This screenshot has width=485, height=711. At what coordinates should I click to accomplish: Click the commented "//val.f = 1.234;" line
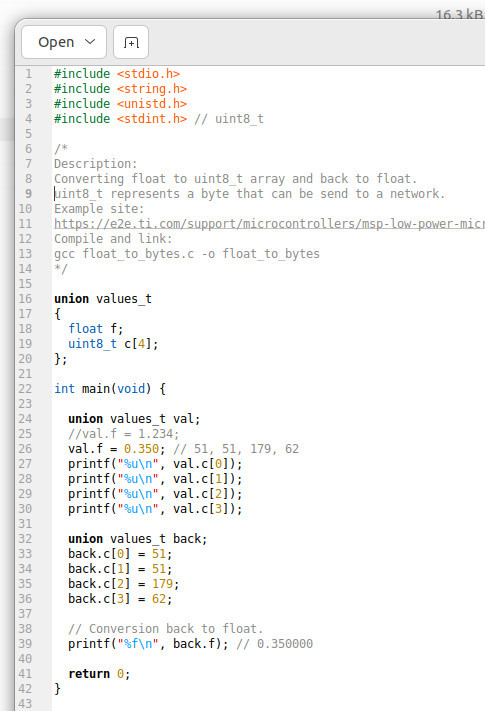pyautogui.click(x=124, y=433)
